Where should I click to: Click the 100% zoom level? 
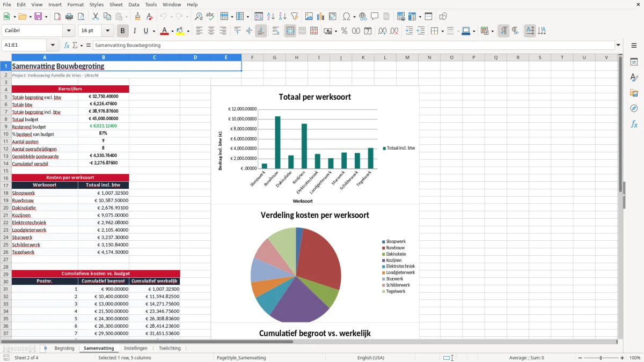[x=635, y=358]
